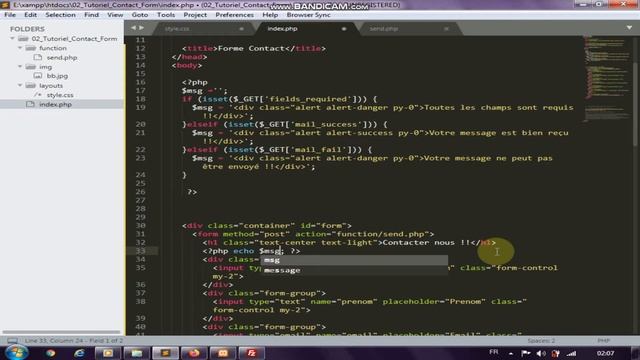This screenshot has height=360, width=640.
Task: Collapse the 02_Tutoriel_Contact_Form folder
Action: (x=13, y=38)
